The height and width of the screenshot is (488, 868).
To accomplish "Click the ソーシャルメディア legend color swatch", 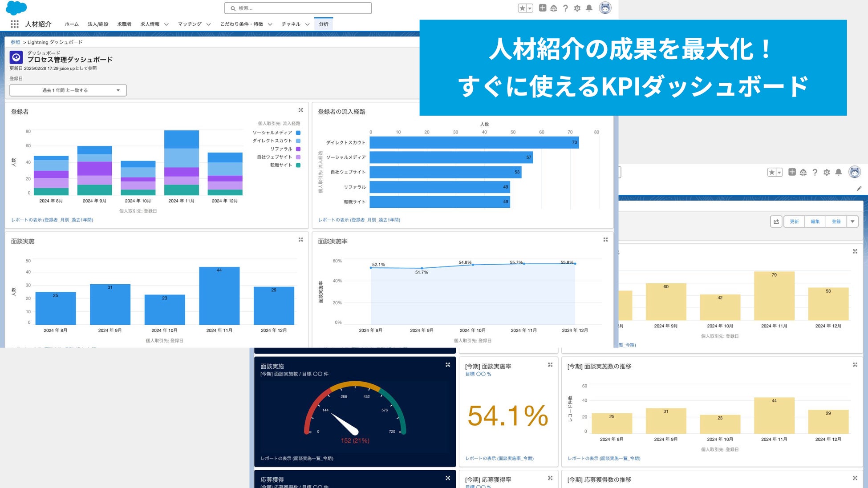I will [x=298, y=133].
